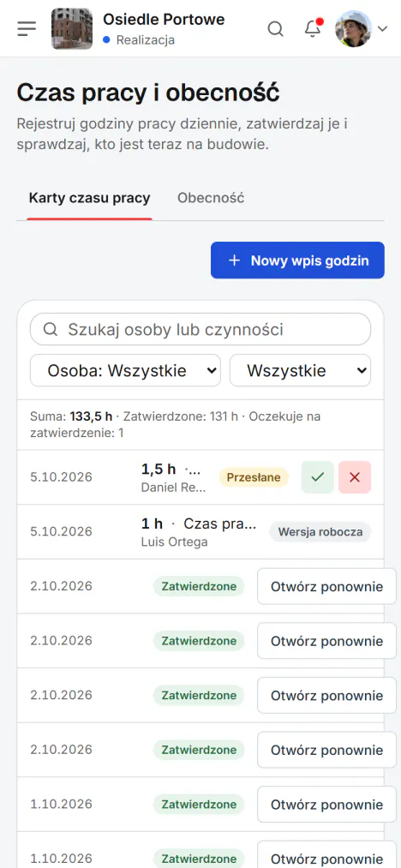
Task: Add an entry with Nowy wpis godzin
Action: [x=297, y=260]
